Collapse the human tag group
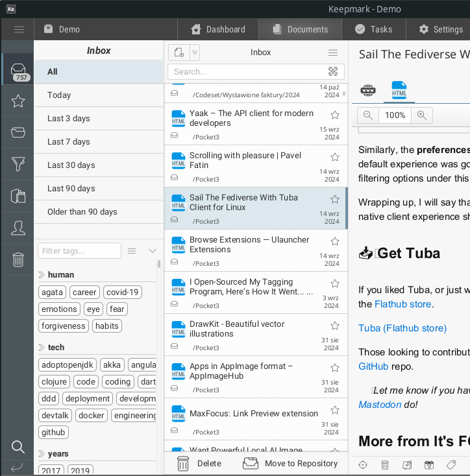The height and width of the screenshot is (476, 470). [42, 274]
